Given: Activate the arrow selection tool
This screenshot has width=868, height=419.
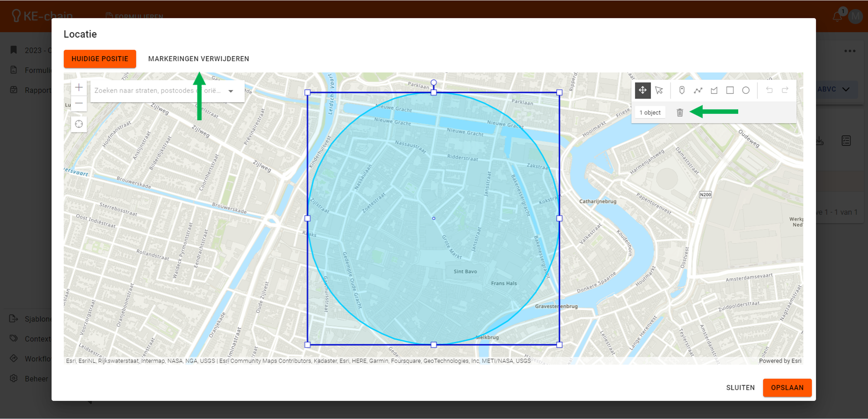Looking at the screenshot, I should pyautogui.click(x=659, y=90).
